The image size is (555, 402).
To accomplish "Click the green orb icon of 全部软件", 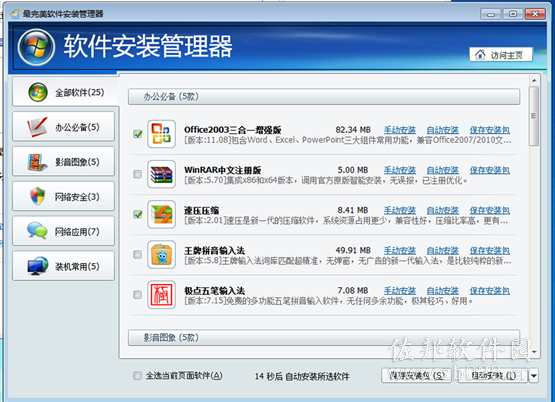I will (38, 92).
